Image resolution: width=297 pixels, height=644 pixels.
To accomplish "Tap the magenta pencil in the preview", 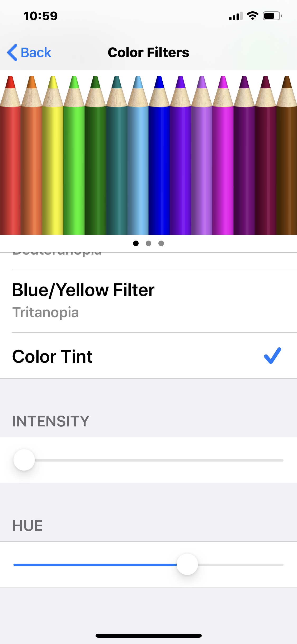I will (223, 155).
